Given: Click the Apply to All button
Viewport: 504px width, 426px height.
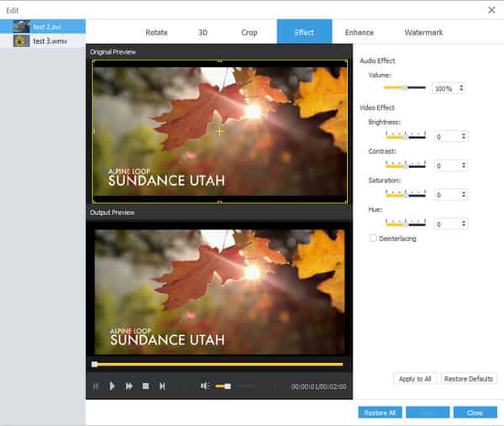Looking at the screenshot, I should [x=415, y=379].
